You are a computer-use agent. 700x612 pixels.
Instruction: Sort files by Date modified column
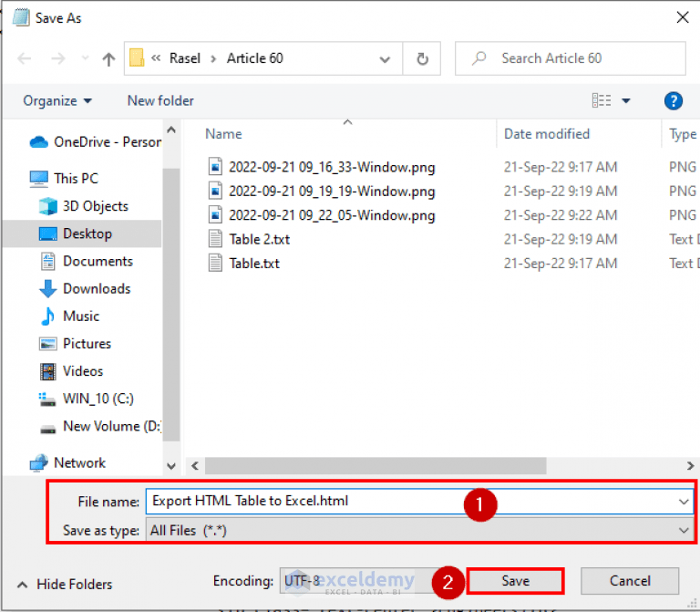(x=547, y=134)
